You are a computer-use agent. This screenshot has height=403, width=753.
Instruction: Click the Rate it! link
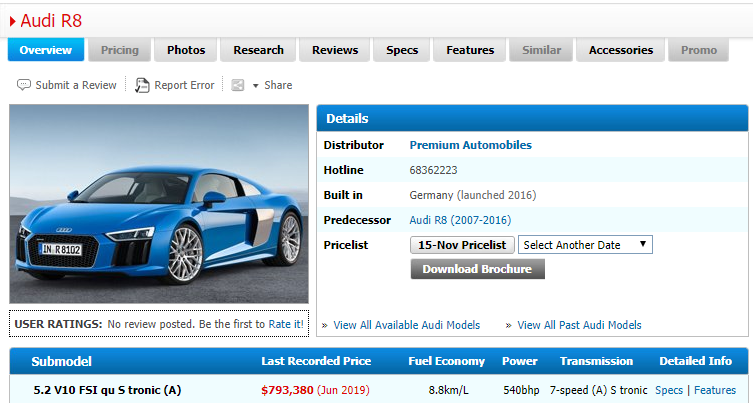pos(286,324)
